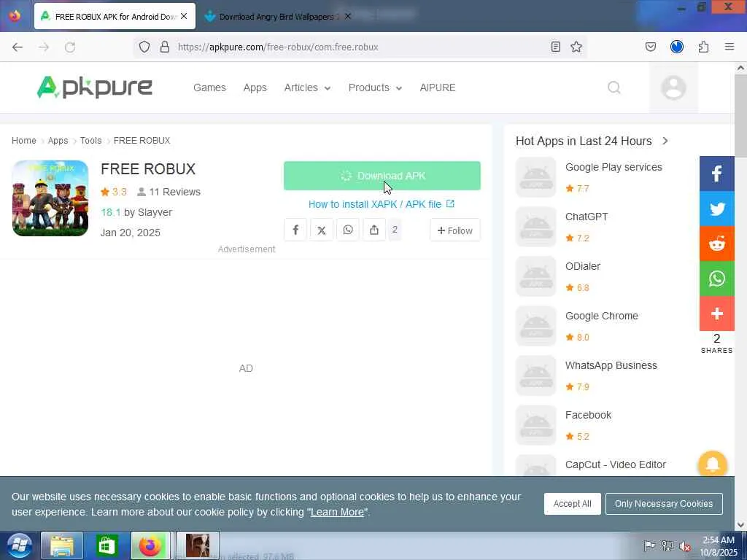Click the site security padlock icon

click(x=165, y=47)
